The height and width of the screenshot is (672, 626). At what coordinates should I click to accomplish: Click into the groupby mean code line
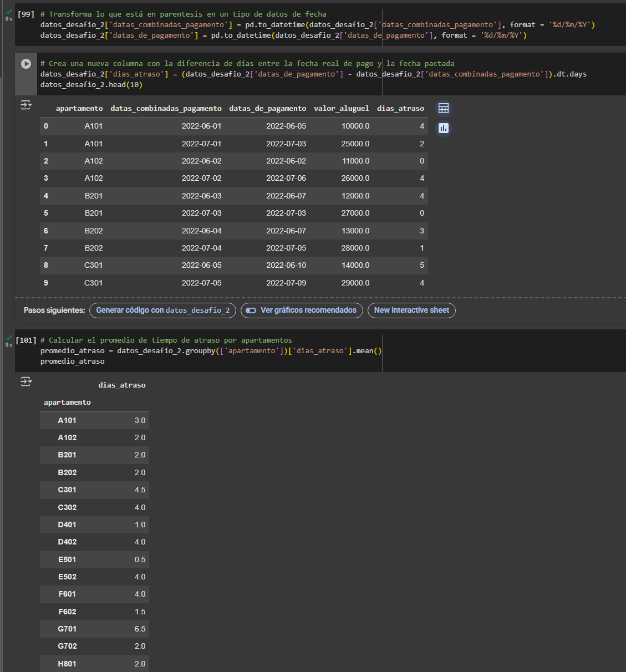211,351
